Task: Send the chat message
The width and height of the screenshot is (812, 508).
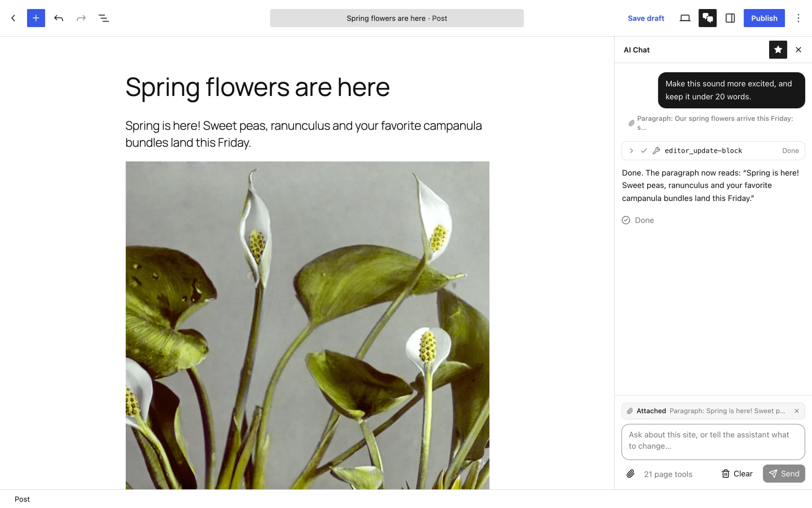Action: tap(784, 474)
